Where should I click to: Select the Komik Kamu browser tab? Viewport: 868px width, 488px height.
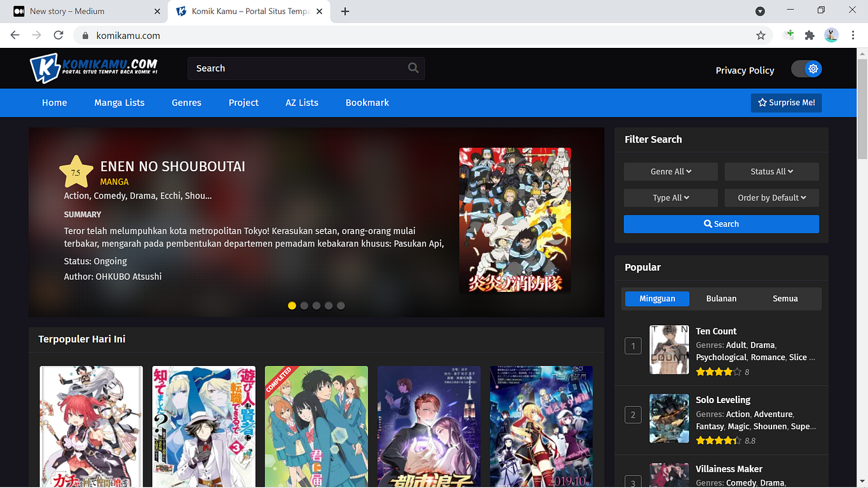pyautogui.click(x=249, y=11)
